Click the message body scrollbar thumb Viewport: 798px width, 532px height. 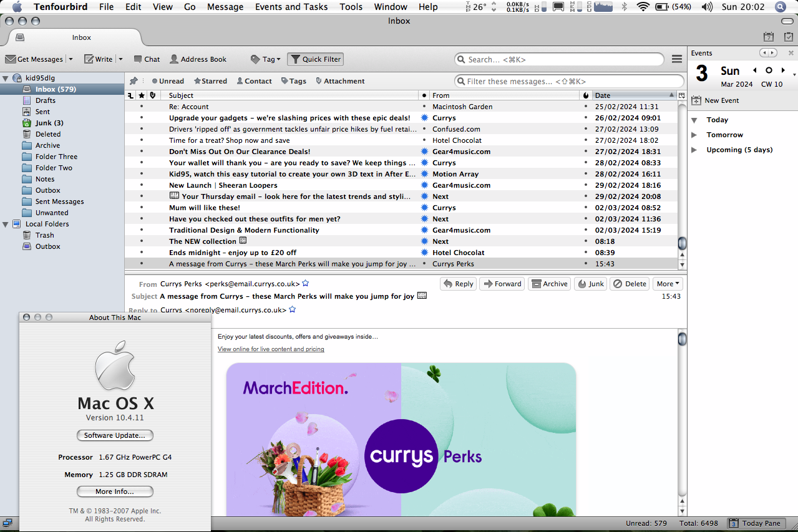pos(682,339)
